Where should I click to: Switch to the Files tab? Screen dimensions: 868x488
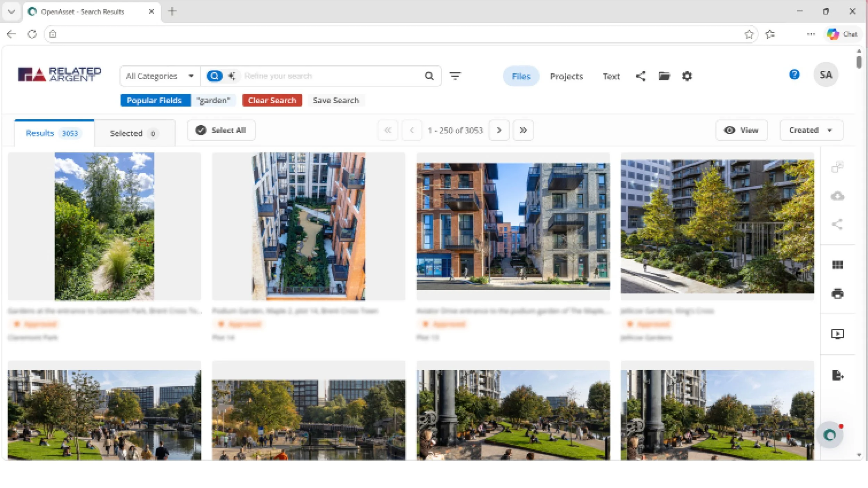pos(521,76)
